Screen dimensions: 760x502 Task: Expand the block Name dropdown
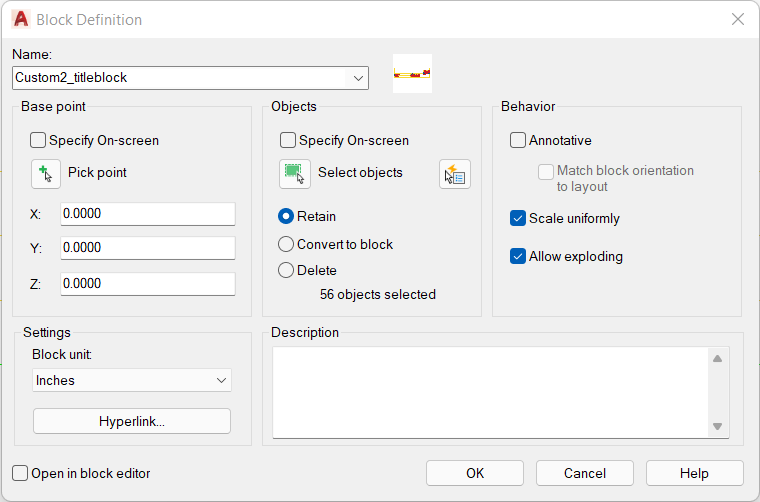[358, 78]
